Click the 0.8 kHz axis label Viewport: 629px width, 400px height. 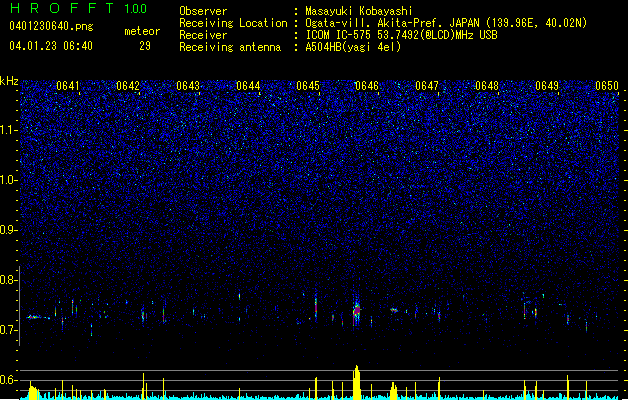[9, 280]
